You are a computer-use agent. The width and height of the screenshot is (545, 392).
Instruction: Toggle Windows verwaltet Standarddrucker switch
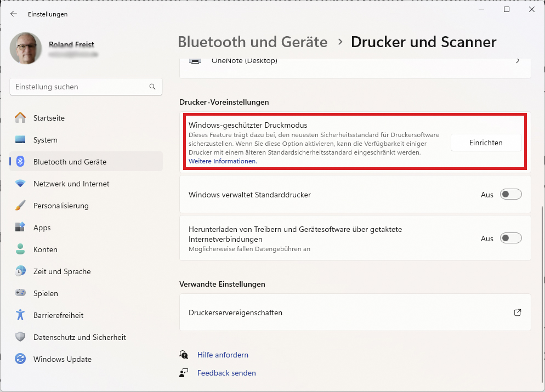coord(510,194)
